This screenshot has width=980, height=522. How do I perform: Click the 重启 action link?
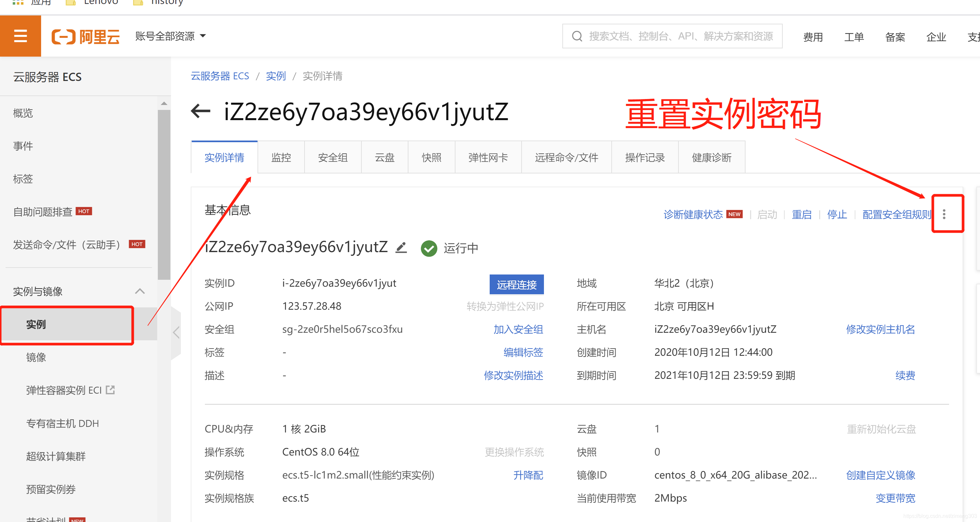(801, 214)
